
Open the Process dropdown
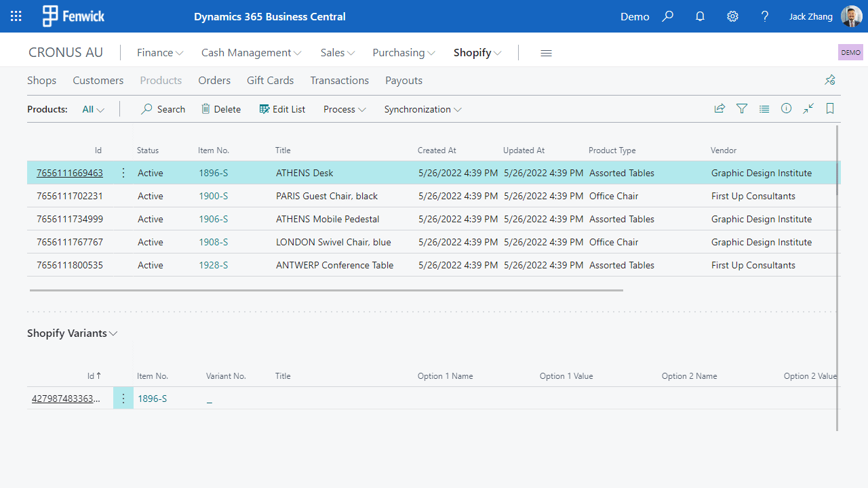click(344, 109)
